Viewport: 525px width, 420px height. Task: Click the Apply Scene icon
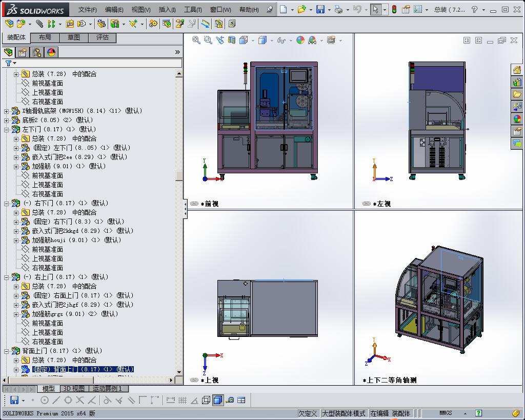coord(312,40)
